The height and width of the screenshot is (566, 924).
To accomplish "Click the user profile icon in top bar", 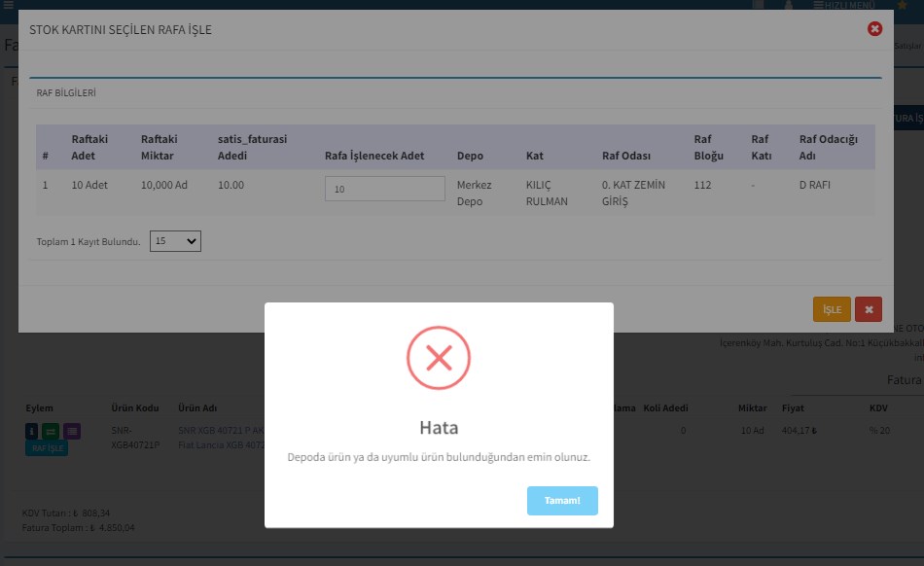I will [x=788, y=5].
